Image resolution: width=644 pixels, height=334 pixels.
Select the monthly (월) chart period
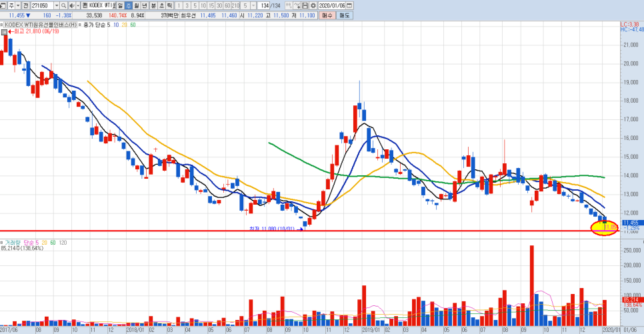[x=137, y=6]
